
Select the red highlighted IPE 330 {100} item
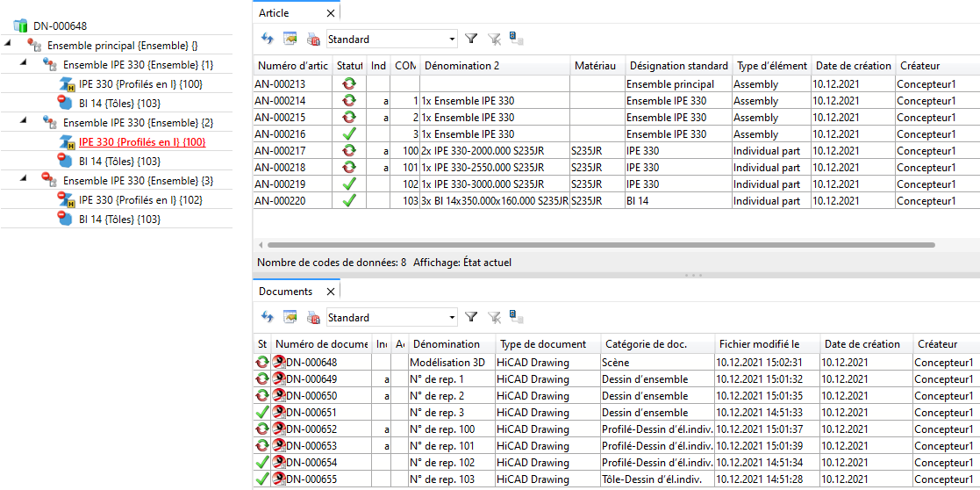tap(142, 141)
